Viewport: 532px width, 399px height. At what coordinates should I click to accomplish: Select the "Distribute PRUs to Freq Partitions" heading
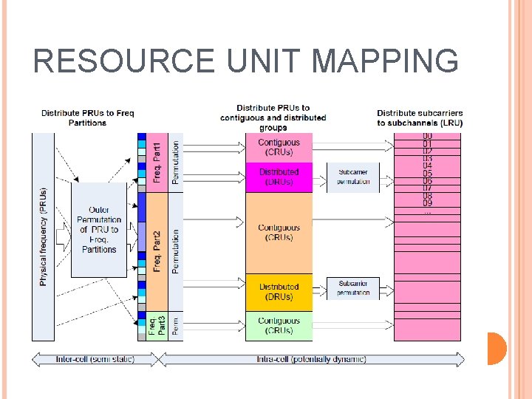pyautogui.click(x=87, y=117)
